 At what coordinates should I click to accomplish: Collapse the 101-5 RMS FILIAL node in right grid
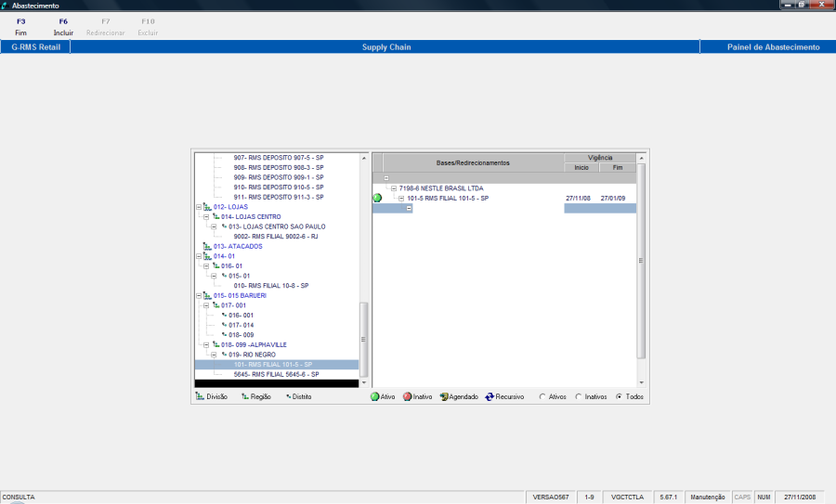tap(401, 199)
